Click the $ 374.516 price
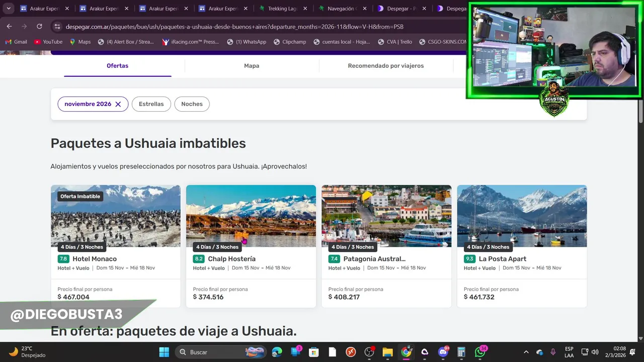This screenshot has width=644, height=362. point(208,297)
